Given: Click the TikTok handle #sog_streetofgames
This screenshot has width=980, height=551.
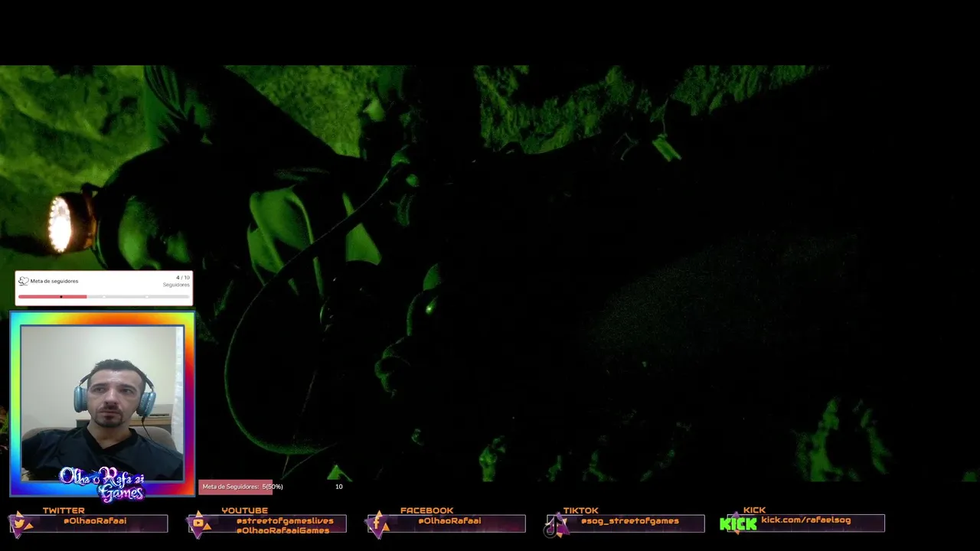Looking at the screenshot, I should (x=629, y=520).
